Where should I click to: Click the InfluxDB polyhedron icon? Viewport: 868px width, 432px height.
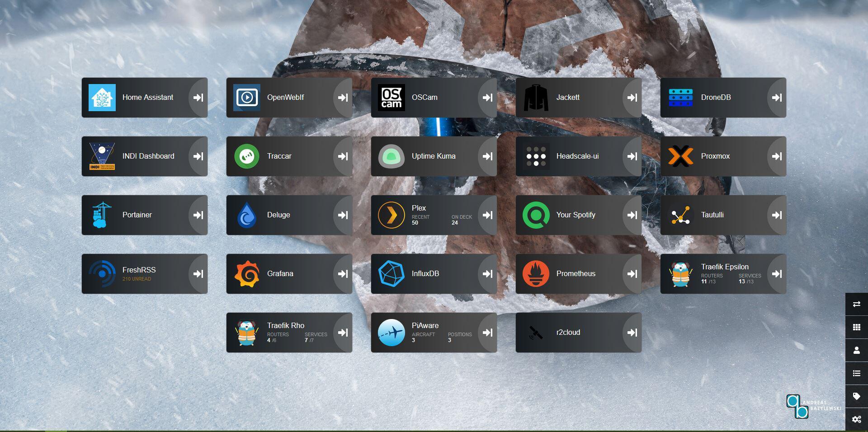391,274
